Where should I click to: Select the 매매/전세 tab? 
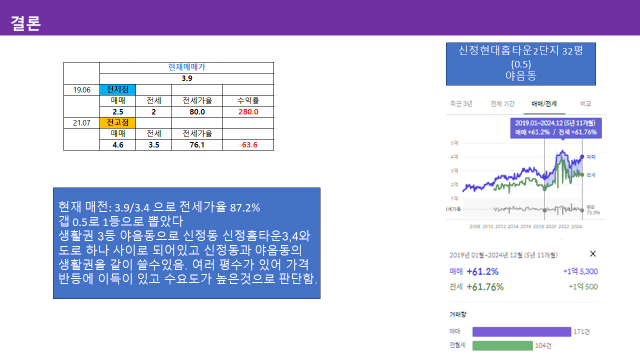coord(544,104)
